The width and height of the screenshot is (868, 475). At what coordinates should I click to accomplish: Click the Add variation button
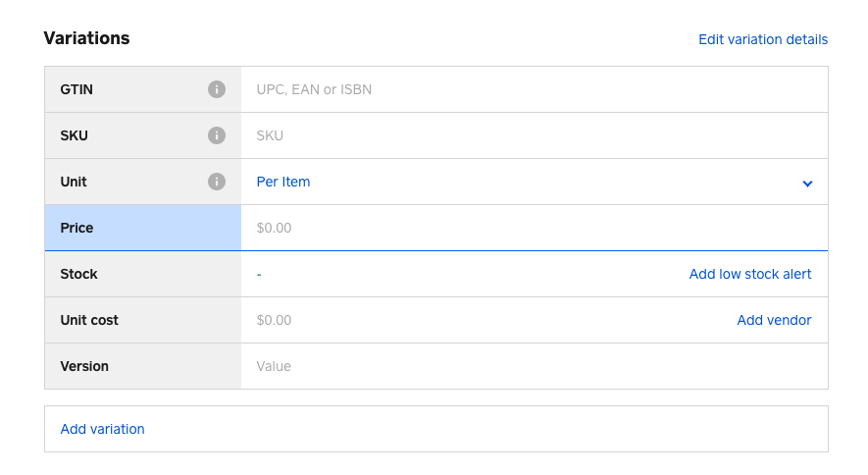coord(103,429)
